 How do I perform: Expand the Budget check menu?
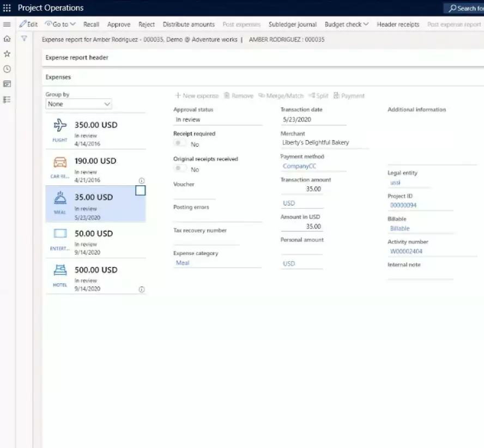347,25
